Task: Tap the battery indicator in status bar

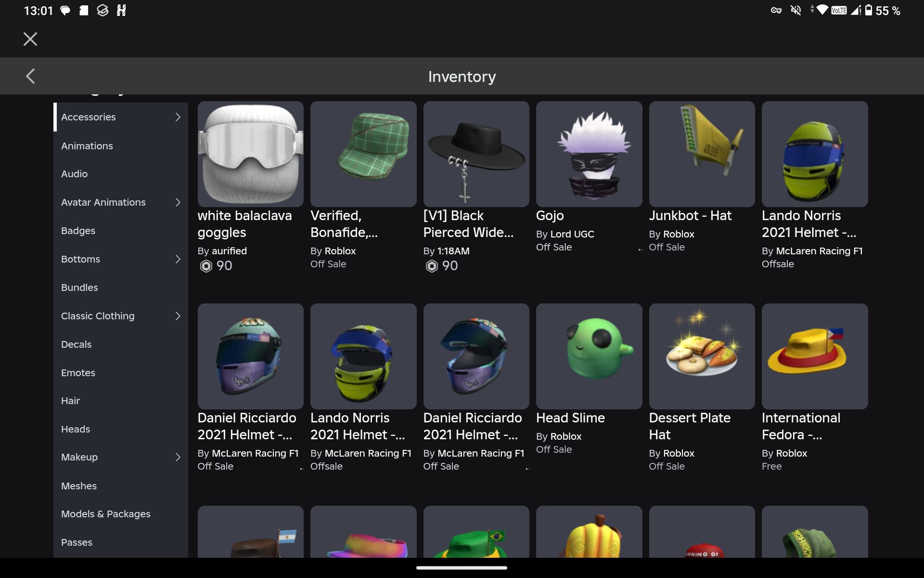Action: click(868, 10)
